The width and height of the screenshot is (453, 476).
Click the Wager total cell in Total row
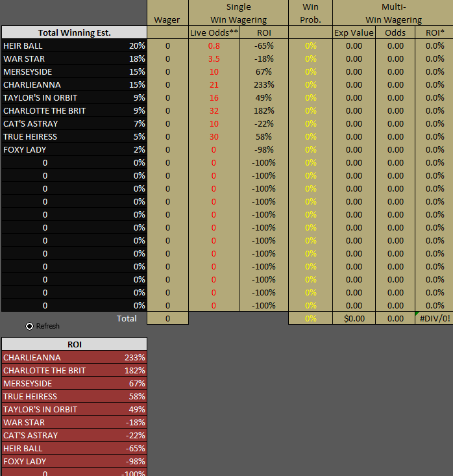[x=167, y=318]
